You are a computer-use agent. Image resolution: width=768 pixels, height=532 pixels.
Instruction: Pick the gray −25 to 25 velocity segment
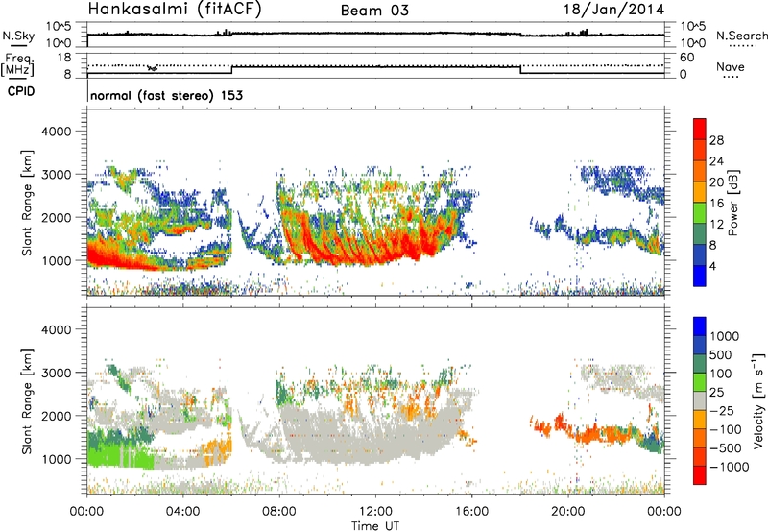(700, 400)
